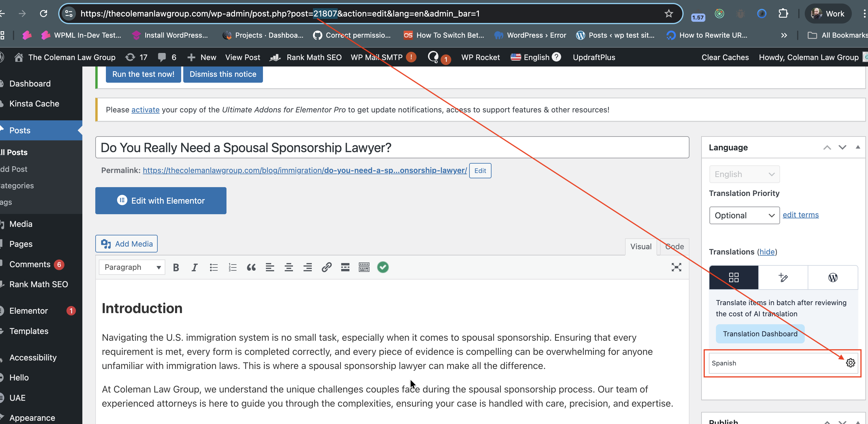Apply italic formatting in editor toolbar
Viewport: 868px width, 424px height.
coord(194,267)
